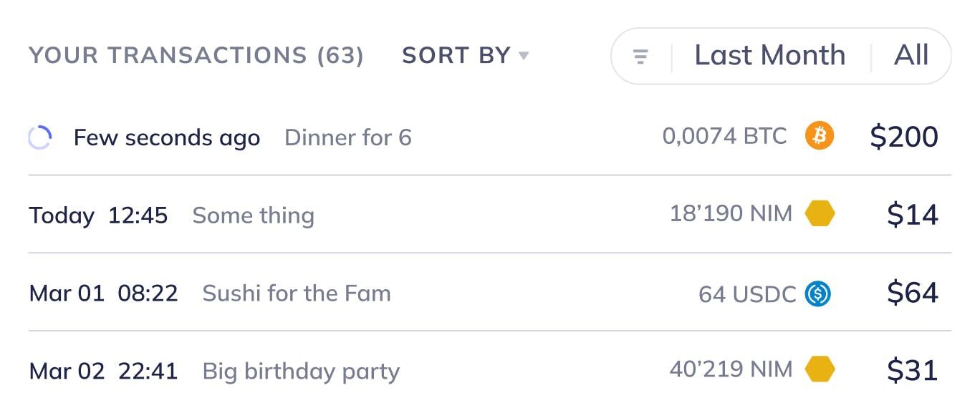980x398 pixels.
Task: Click the 64 USDC amount text
Action: point(747,293)
